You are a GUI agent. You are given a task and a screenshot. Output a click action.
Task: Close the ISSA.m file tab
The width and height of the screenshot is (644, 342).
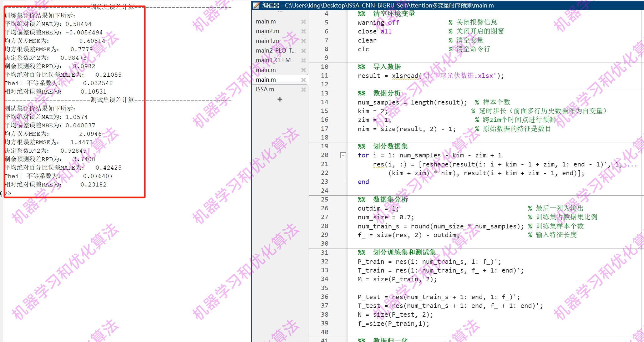(303, 89)
